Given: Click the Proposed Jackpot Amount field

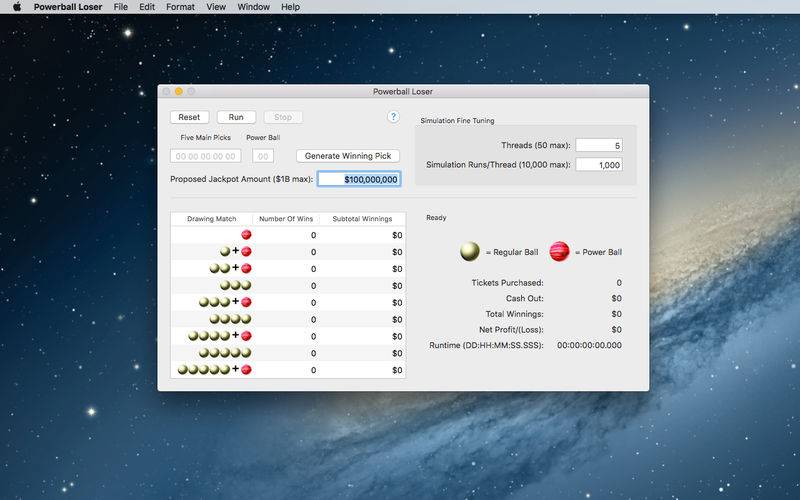Looking at the screenshot, I should point(359,179).
